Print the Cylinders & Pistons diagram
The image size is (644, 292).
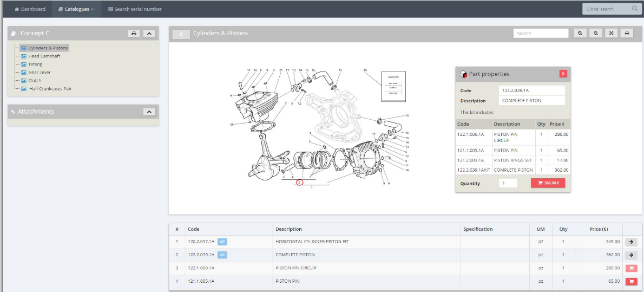627,33
